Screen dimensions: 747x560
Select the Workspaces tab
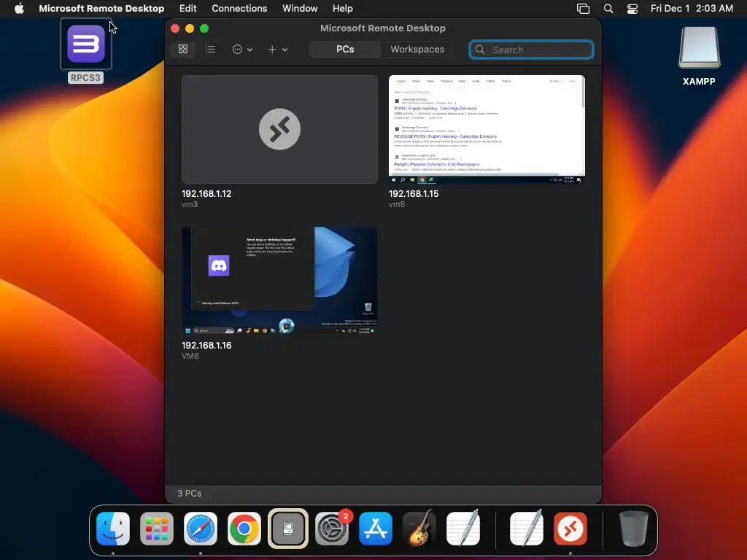[x=417, y=49]
